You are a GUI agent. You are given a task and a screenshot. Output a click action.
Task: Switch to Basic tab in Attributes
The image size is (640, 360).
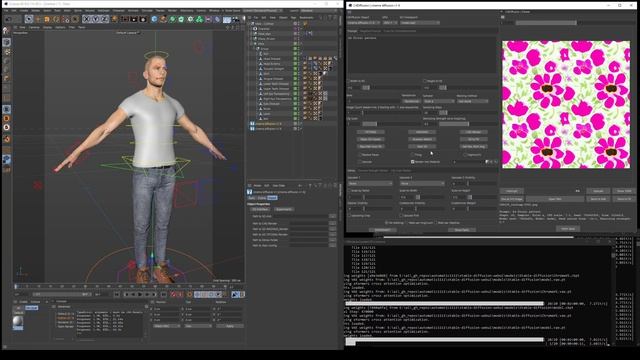point(252,198)
